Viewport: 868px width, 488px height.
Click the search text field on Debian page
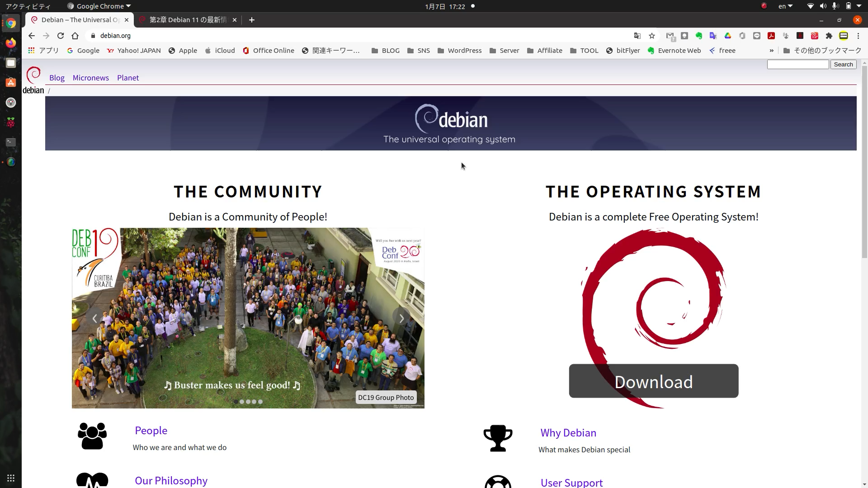click(797, 65)
